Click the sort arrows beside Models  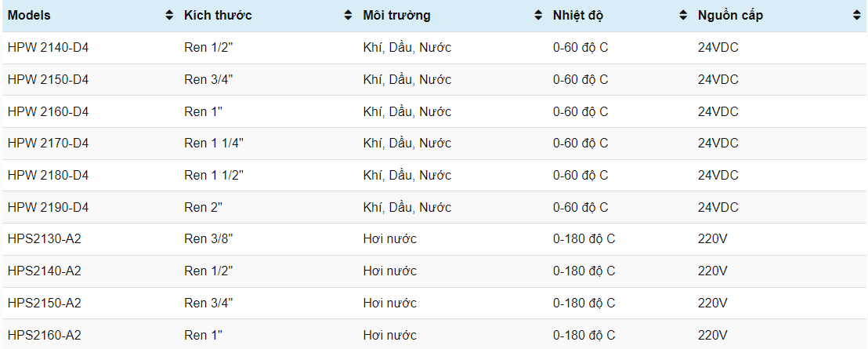[169, 16]
